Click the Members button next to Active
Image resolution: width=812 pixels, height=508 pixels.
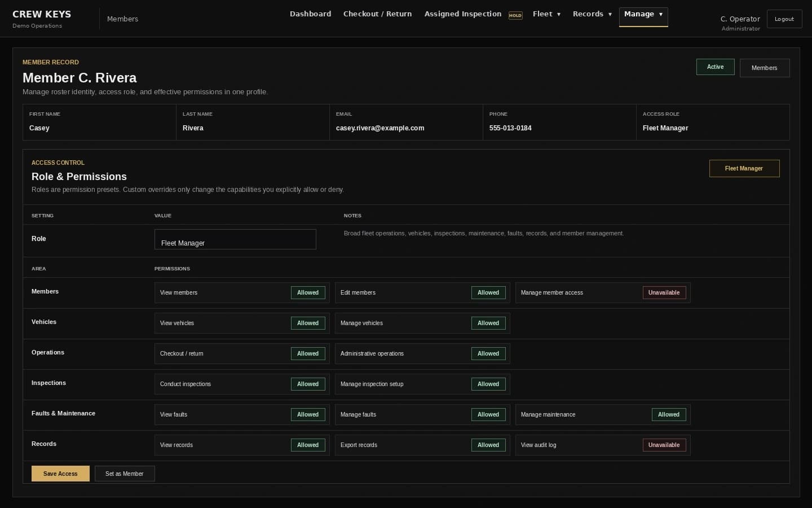(765, 68)
